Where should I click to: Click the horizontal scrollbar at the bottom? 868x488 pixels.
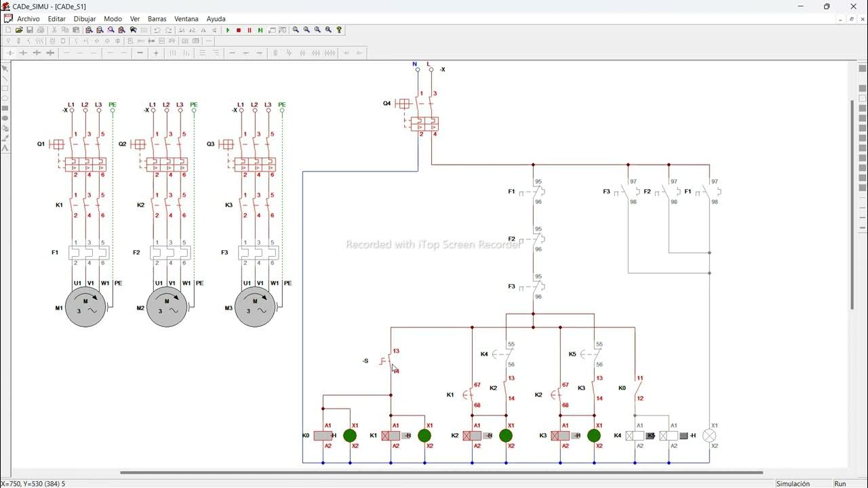tap(441, 472)
